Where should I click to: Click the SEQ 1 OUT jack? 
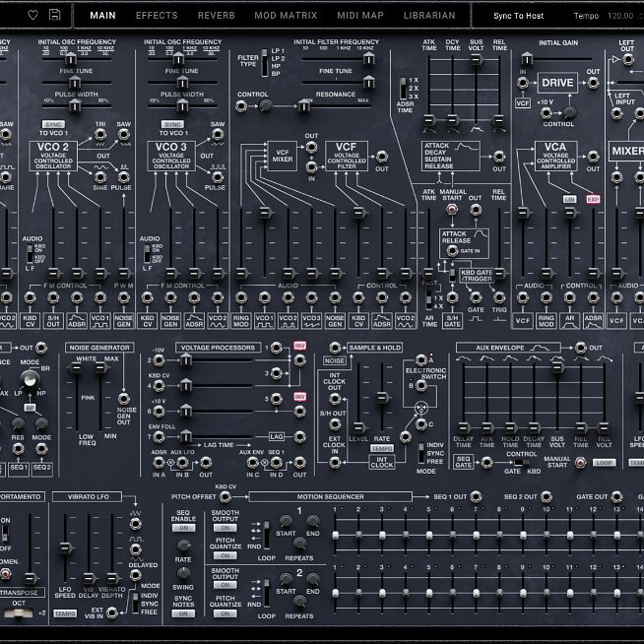click(476, 497)
